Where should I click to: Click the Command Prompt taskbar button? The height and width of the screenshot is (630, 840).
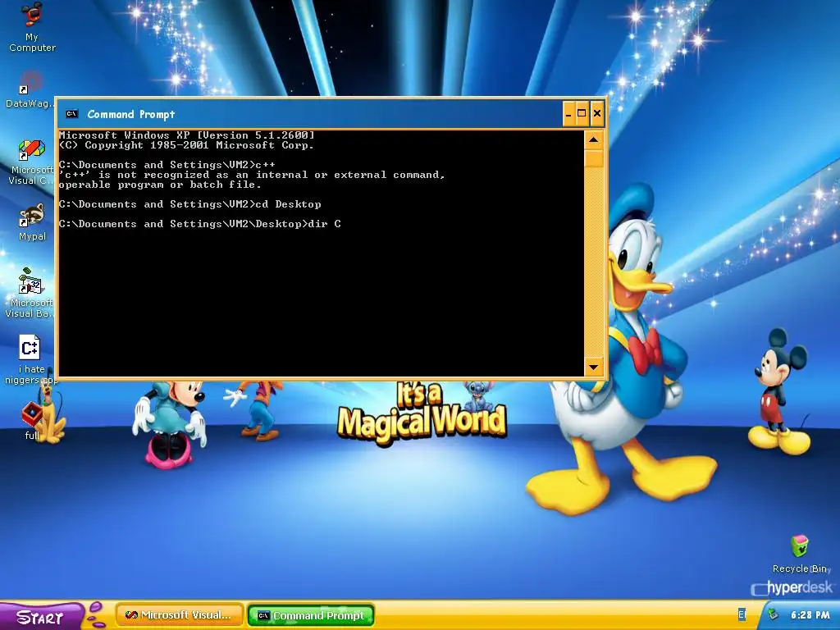point(311,615)
